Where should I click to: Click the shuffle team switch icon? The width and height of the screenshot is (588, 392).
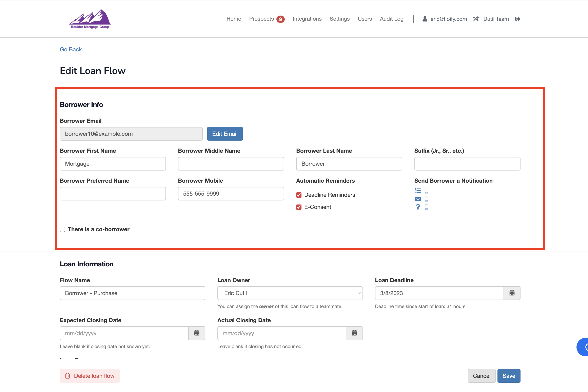(x=476, y=19)
